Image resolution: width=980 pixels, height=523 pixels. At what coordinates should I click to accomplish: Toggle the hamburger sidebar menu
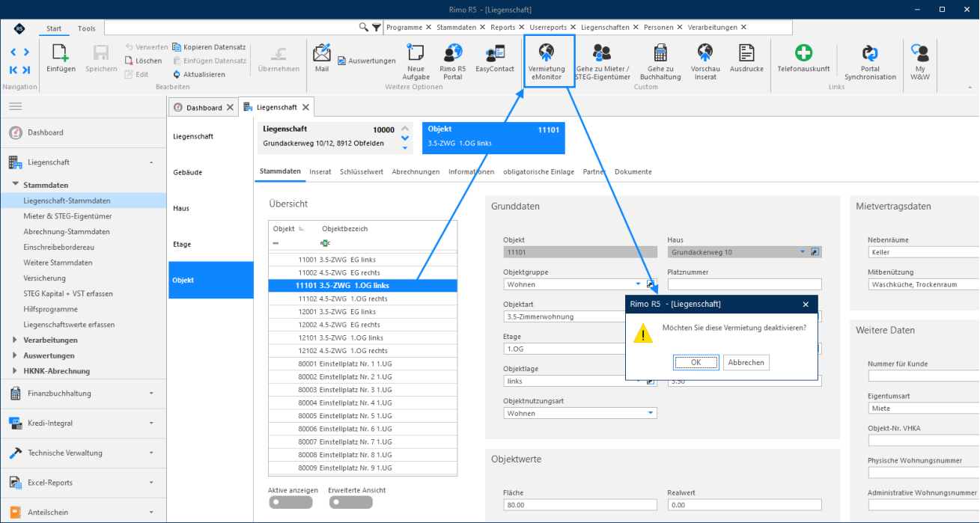tap(15, 107)
